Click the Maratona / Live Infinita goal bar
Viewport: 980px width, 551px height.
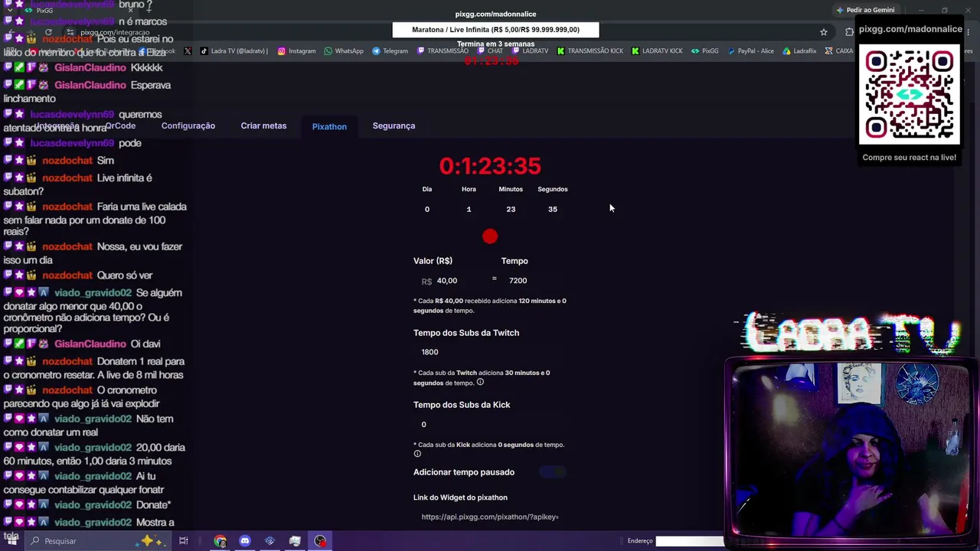pyautogui.click(x=495, y=30)
